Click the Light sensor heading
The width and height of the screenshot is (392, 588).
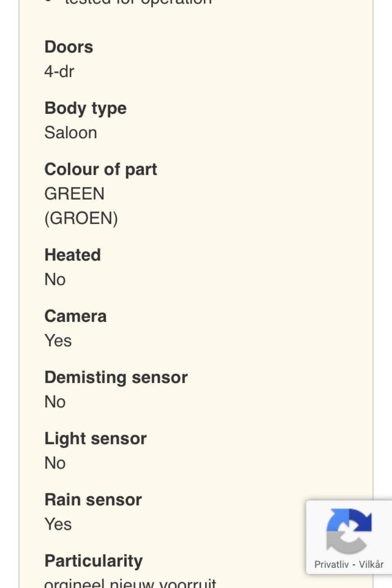(95, 439)
